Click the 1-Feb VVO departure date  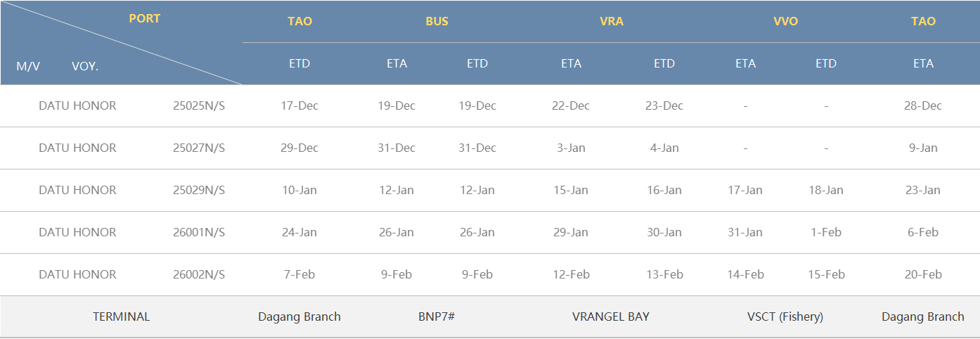826,232
